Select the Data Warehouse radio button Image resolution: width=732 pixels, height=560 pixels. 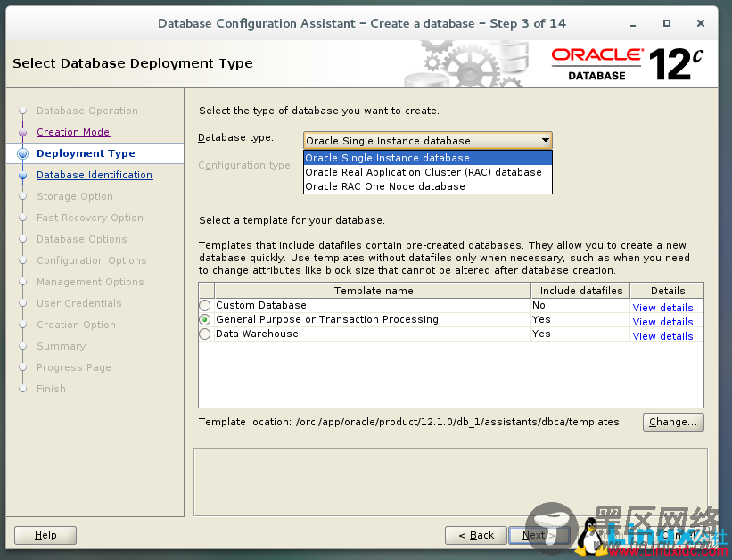[x=204, y=334]
